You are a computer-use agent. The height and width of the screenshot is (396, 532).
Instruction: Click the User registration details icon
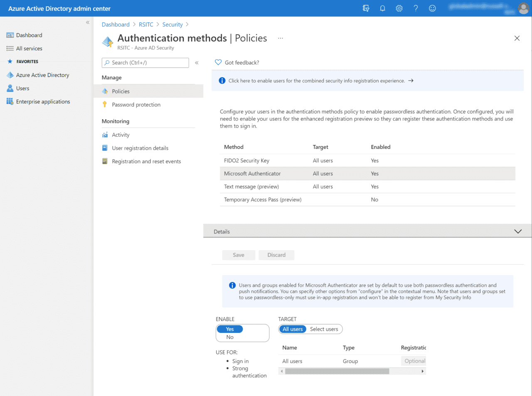click(105, 148)
